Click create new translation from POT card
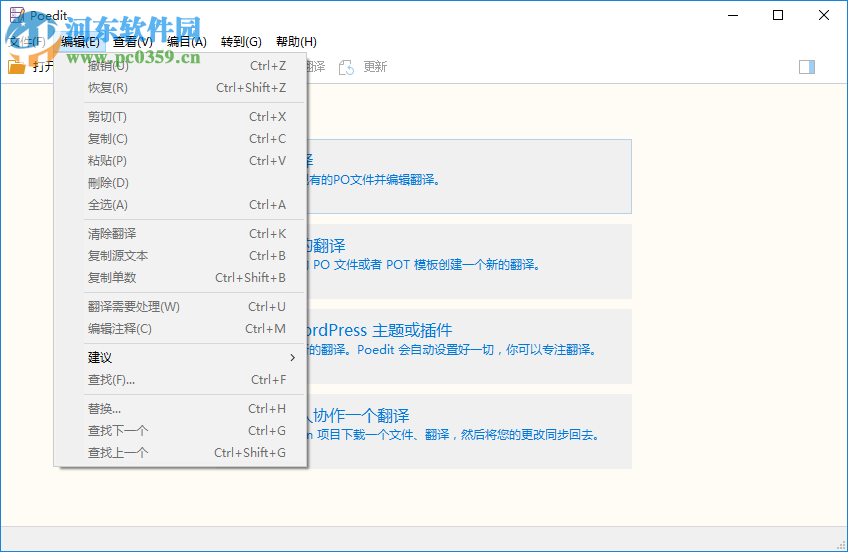The height and width of the screenshot is (552, 848). [x=469, y=262]
